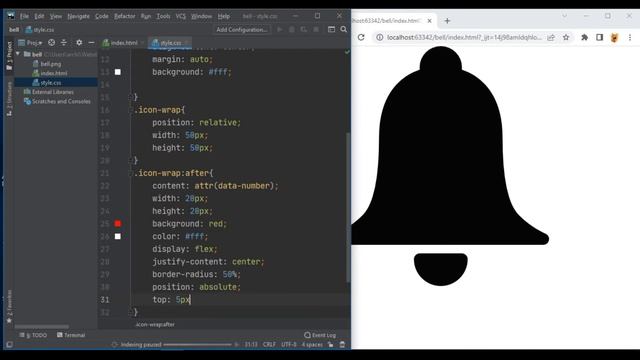The height and width of the screenshot is (360, 640).
Task: Toggle the Terminal tool window
Action: click(71, 335)
